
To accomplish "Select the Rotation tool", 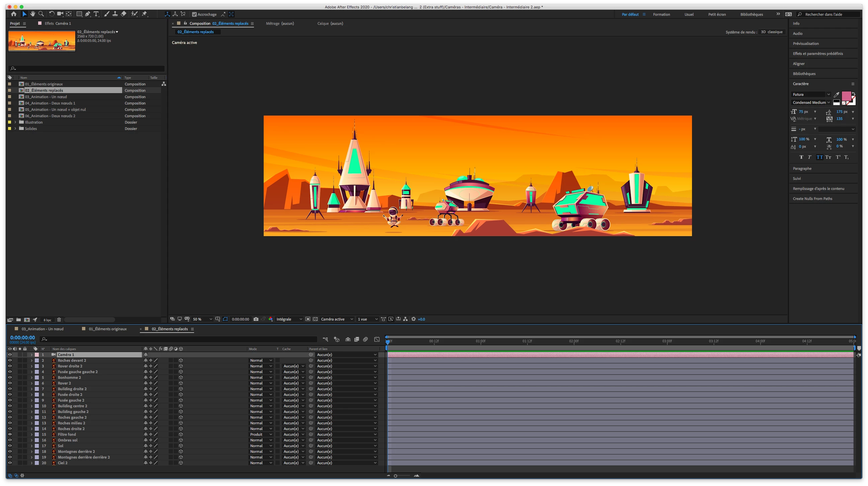I will (x=52, y=14).
